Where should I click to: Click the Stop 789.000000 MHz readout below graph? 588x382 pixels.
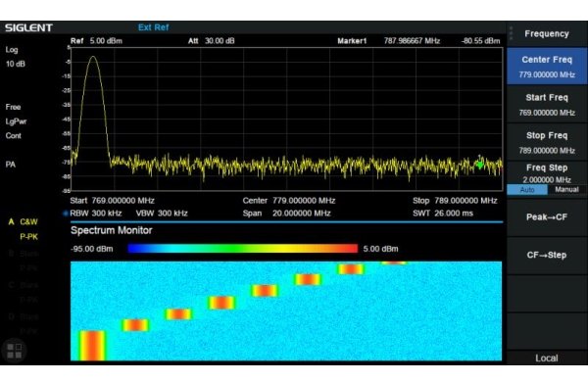point(455,201)
